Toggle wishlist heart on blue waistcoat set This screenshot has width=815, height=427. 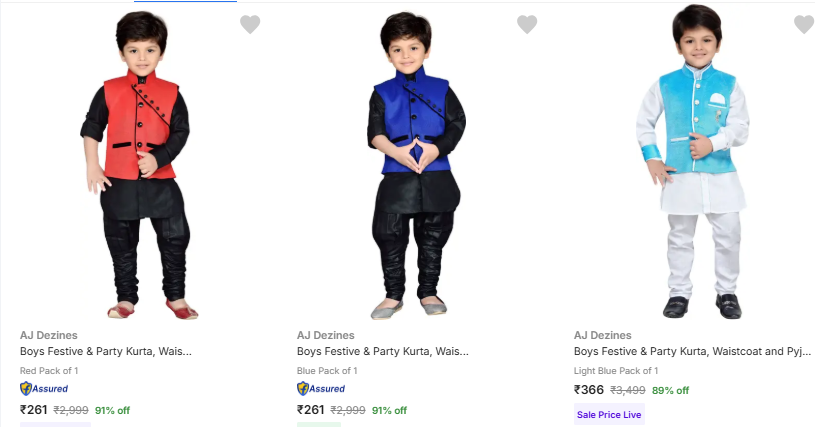(x=527, y=25)
